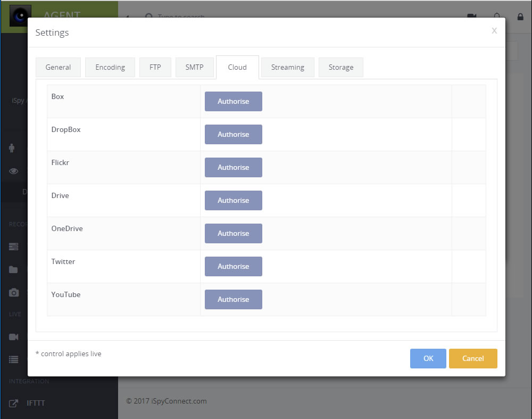Click the Cloud tab
Image resolution: width=532 pixels, height=419 pixels.
click(237, 67)
